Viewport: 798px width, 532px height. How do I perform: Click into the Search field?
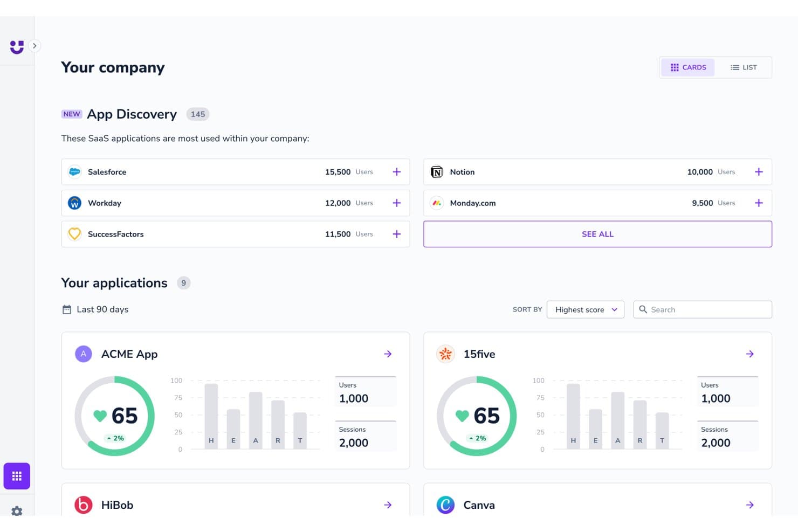[703, 309]
